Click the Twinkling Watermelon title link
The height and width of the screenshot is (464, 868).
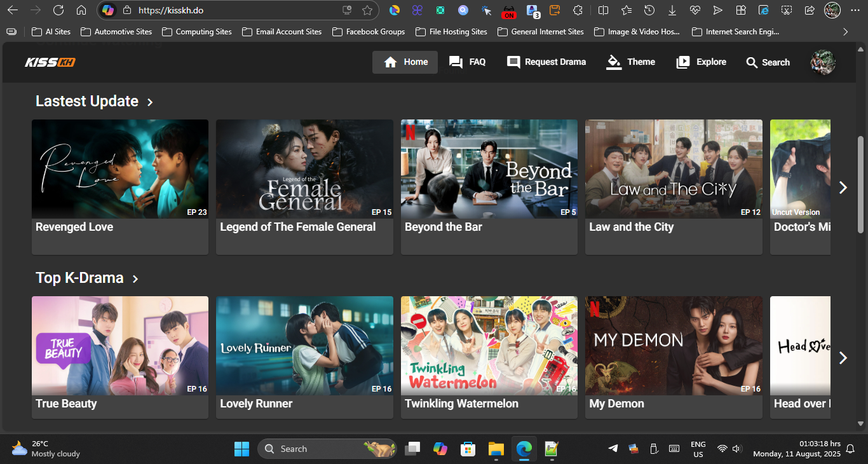click(461, 404)
